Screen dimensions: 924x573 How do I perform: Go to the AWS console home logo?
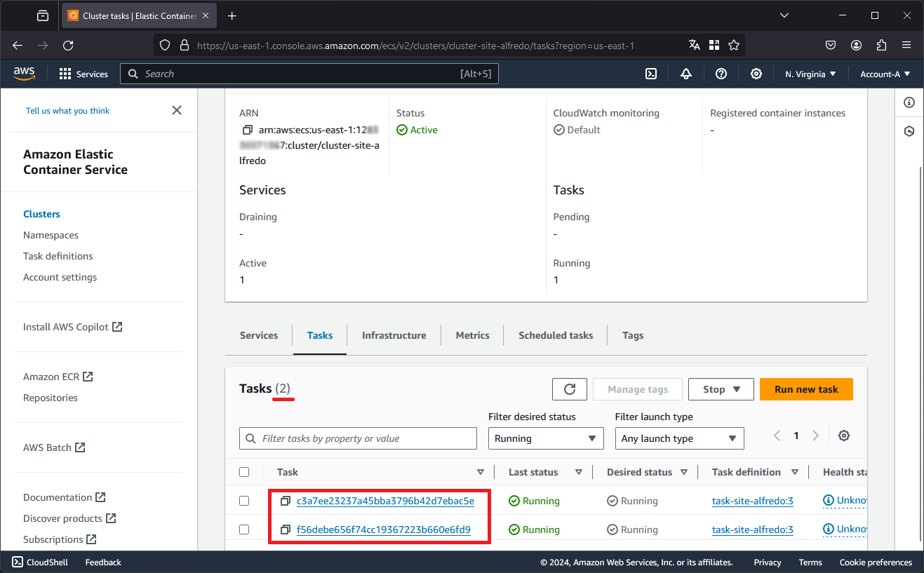24,74
